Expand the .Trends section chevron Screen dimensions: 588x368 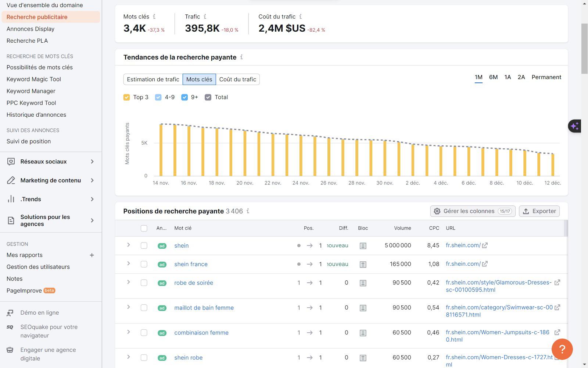coord(92,199)
